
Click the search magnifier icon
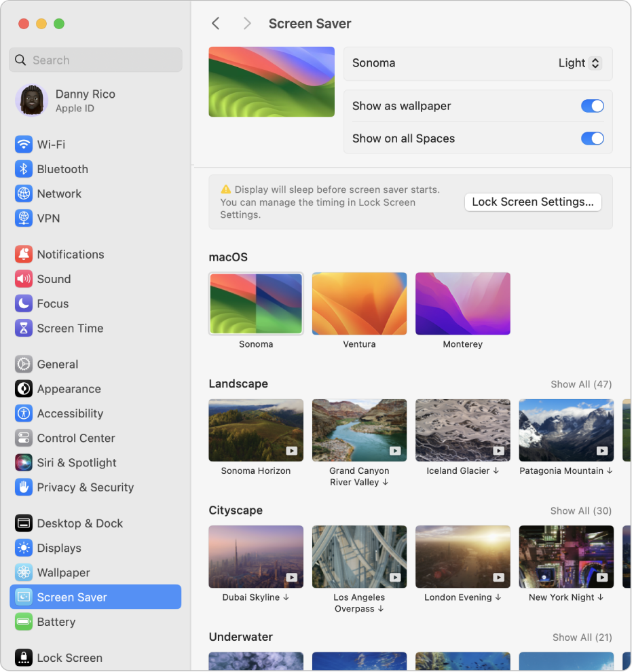20,60
